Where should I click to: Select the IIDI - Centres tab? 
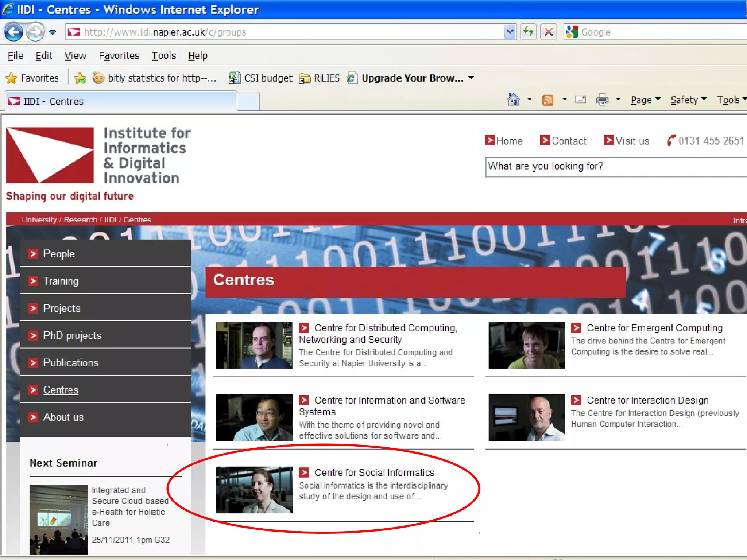[x=120, y=101]
